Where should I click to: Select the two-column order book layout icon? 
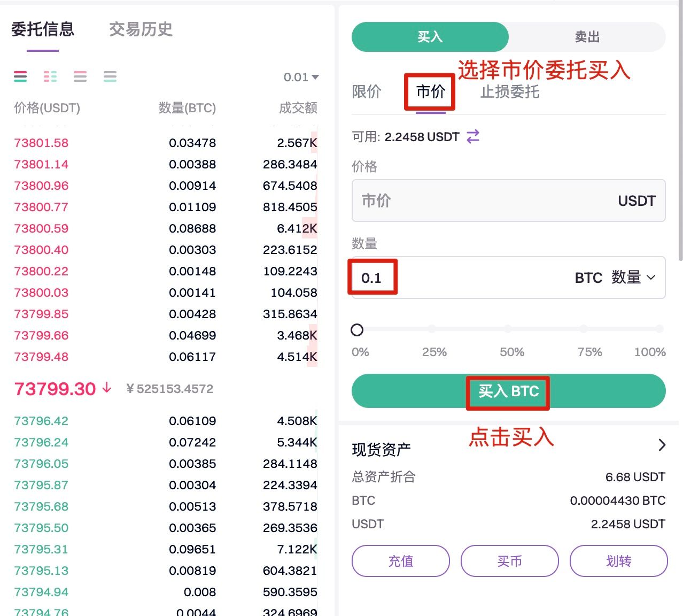(x=50, y=76)
